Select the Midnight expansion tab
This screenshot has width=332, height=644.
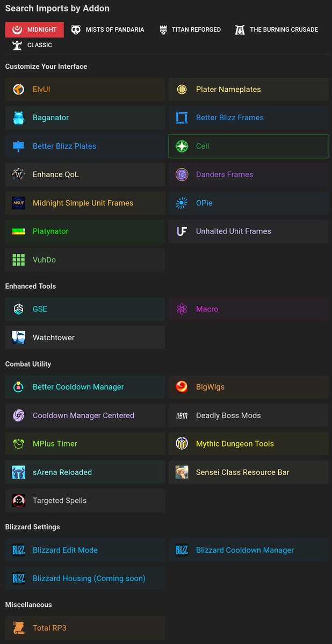click(x=34, y=30)
